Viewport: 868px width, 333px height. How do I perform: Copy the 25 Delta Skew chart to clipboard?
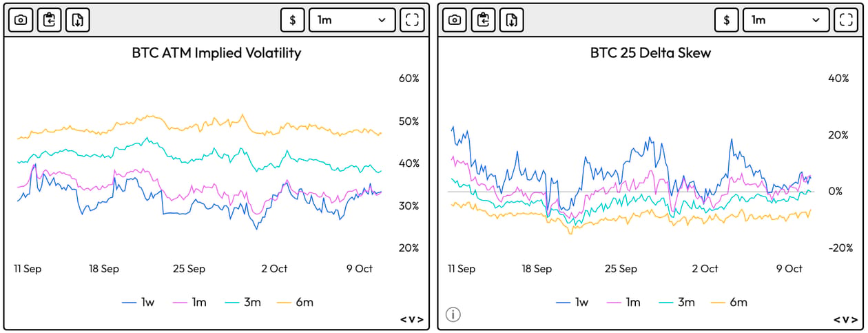483,20
